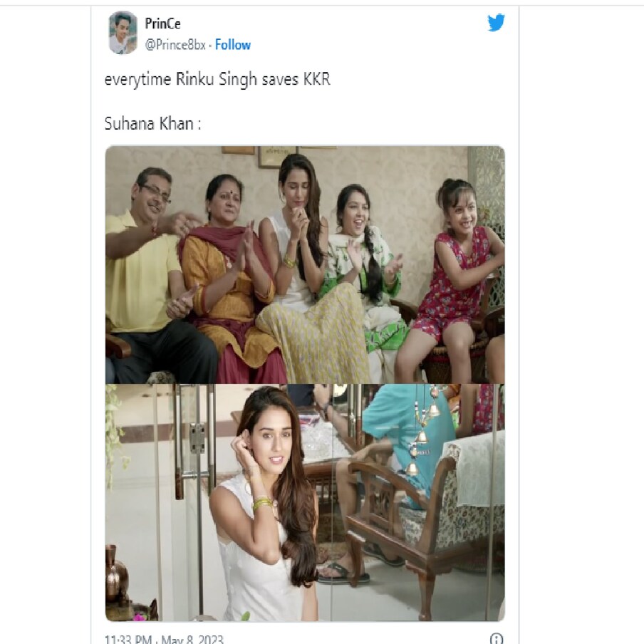Click the "Suhana Khan :" text line
The image size is (644, 644).
[x=152, y=124]
